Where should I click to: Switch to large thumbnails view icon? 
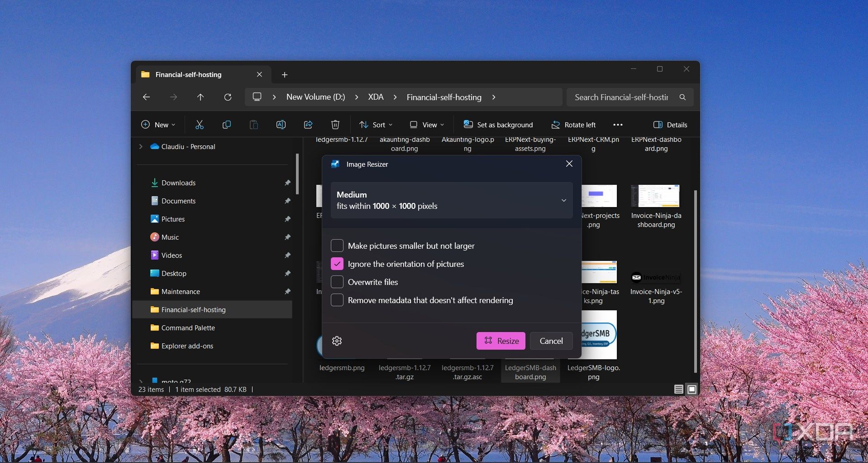point(692,389)
